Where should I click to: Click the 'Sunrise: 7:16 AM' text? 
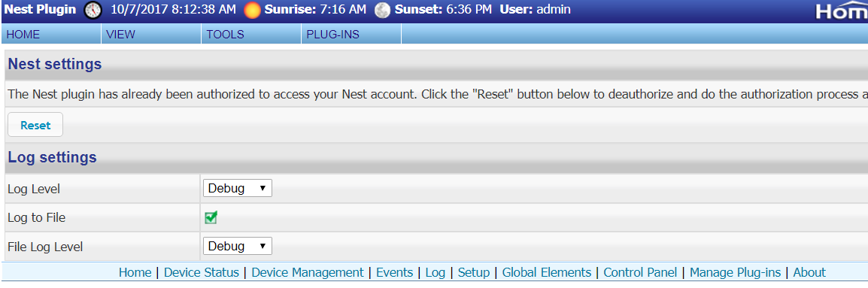point(316,10)
